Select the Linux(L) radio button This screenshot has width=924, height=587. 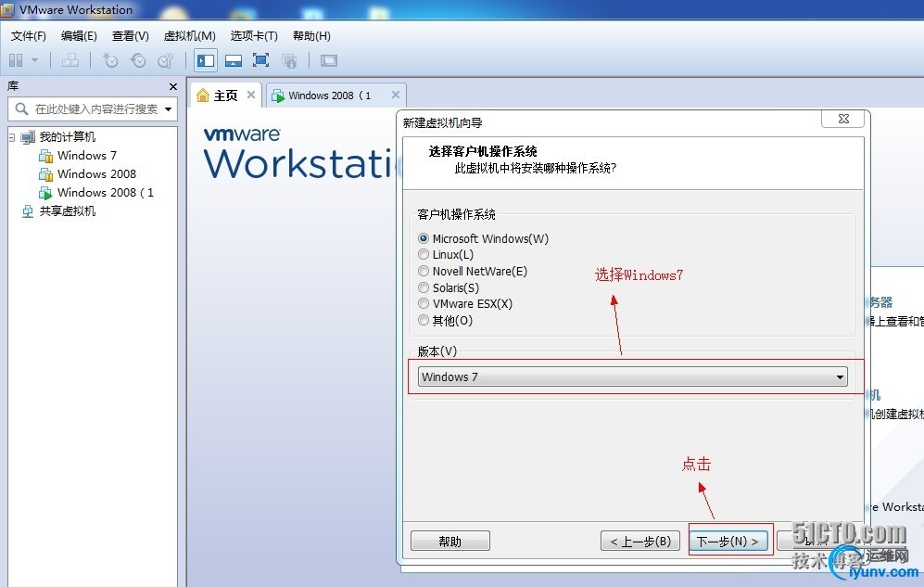click(424, 255)
